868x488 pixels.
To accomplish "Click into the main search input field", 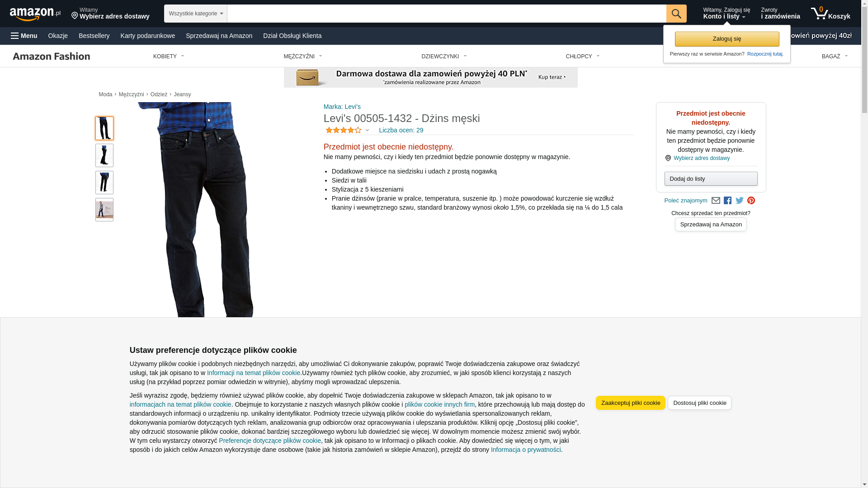I will point(446,14).
